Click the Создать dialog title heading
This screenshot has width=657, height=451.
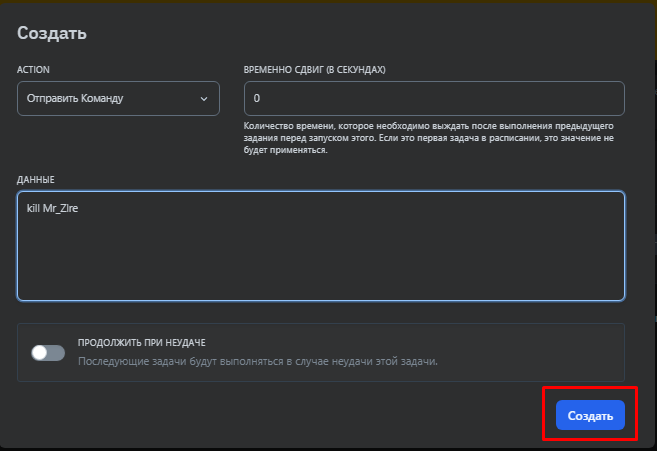pos(52,33)
